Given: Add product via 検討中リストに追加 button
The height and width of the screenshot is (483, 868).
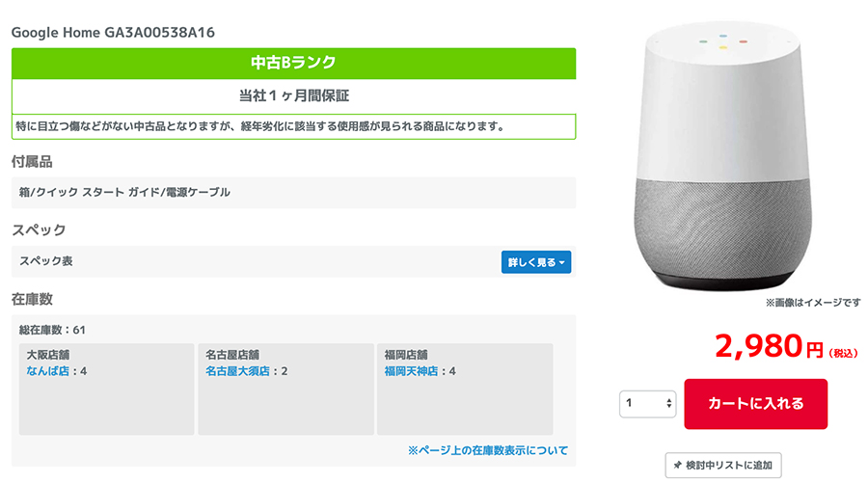Looking at the screenshot, I should pos(723,466).
